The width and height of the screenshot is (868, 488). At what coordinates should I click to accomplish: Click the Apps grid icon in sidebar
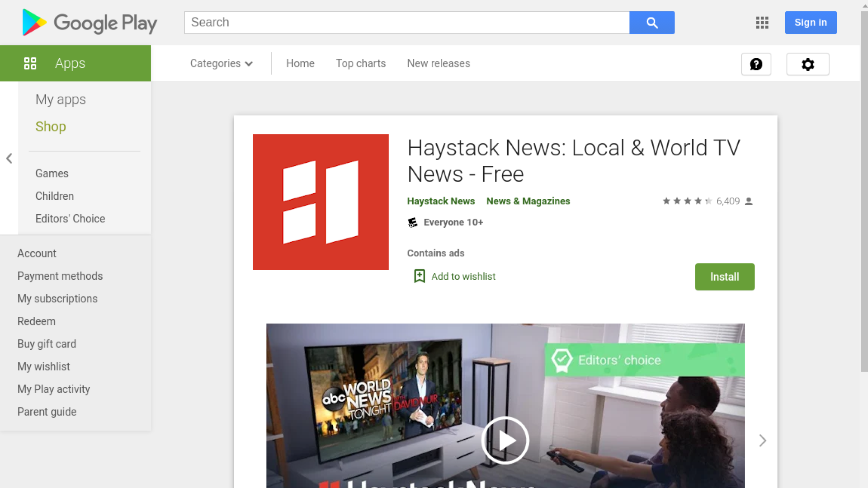(x=30, y=63)
